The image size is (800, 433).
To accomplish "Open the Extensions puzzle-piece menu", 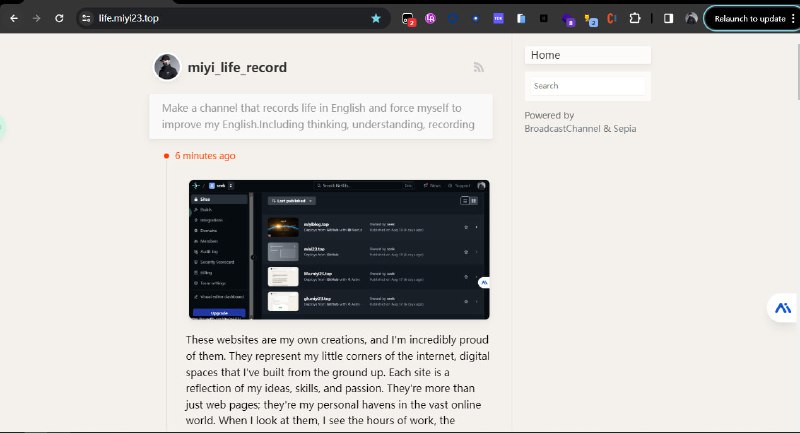I will (634, 18).
